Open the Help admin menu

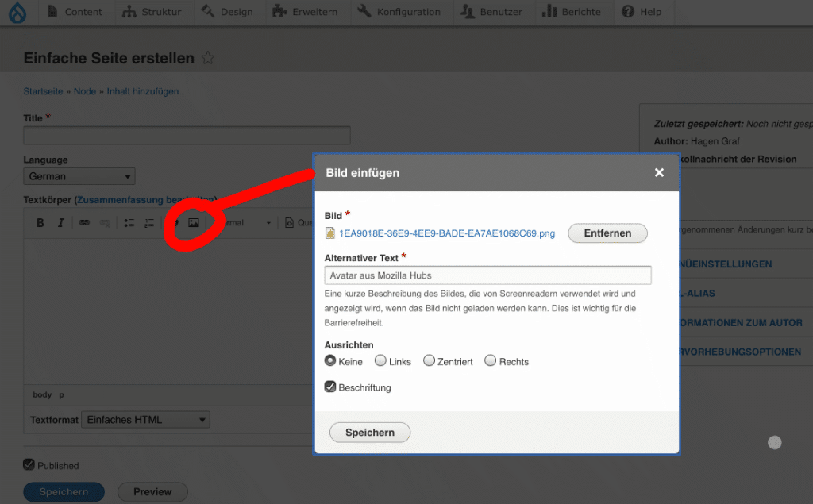pyautogui.click(x=642, y=12)
